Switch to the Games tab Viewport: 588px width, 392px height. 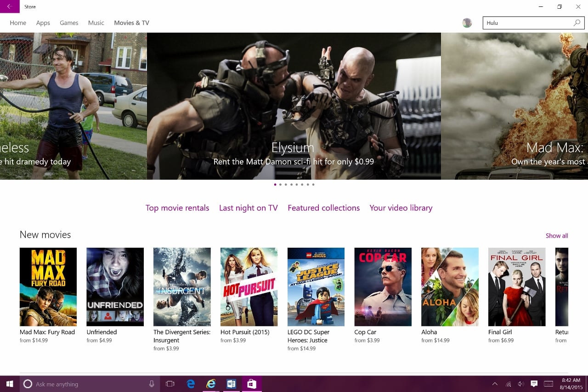pos(69,23)
